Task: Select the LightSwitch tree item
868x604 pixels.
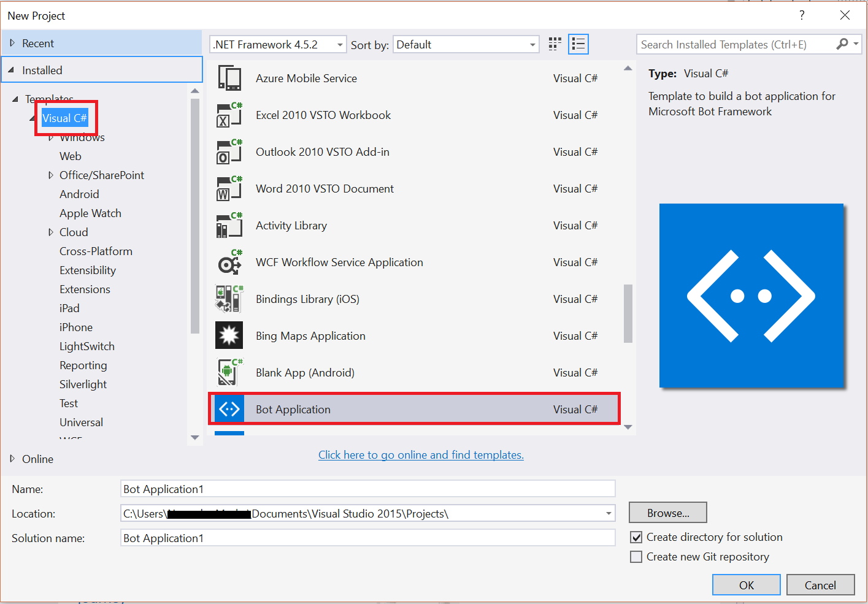Action: 87,346
